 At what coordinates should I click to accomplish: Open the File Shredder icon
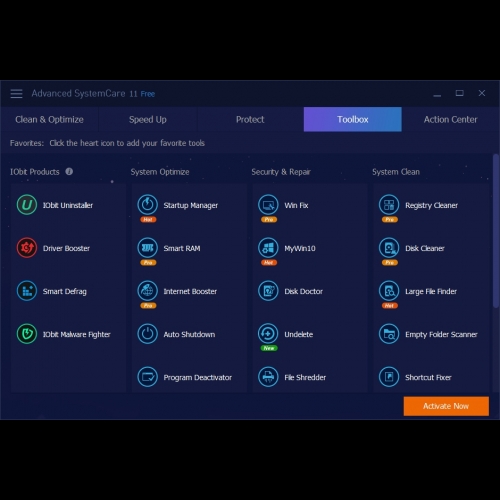(x=268, y=377)
